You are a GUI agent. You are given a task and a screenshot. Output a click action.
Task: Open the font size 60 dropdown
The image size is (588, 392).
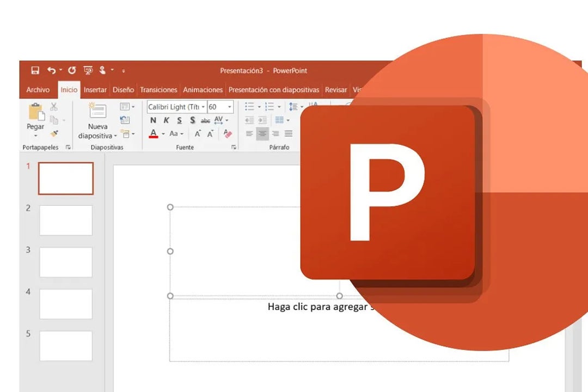click(230, 107)
